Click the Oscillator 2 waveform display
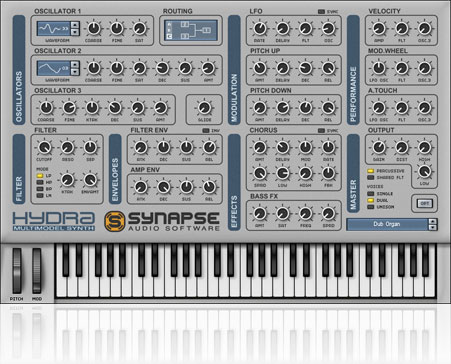The image size is (451, 364). click(54, 68)
